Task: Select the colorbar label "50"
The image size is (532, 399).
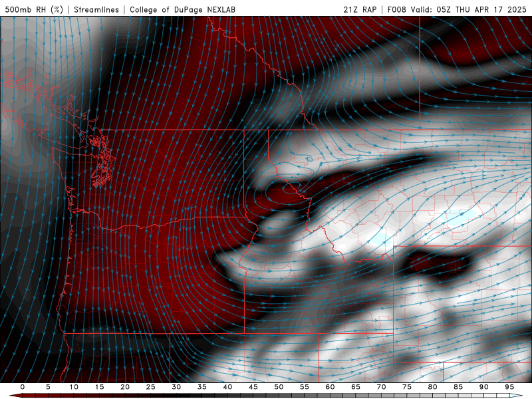Action: click(x=279, y=387)
